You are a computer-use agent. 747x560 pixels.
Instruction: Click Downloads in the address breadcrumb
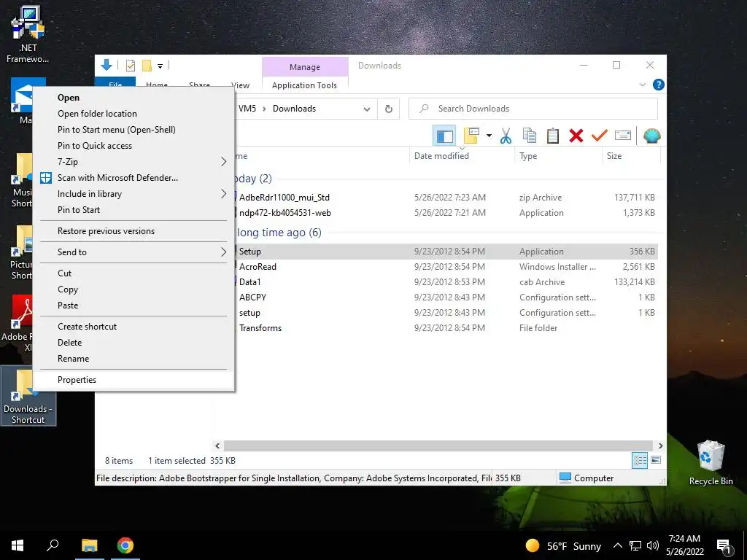[294, 109]
